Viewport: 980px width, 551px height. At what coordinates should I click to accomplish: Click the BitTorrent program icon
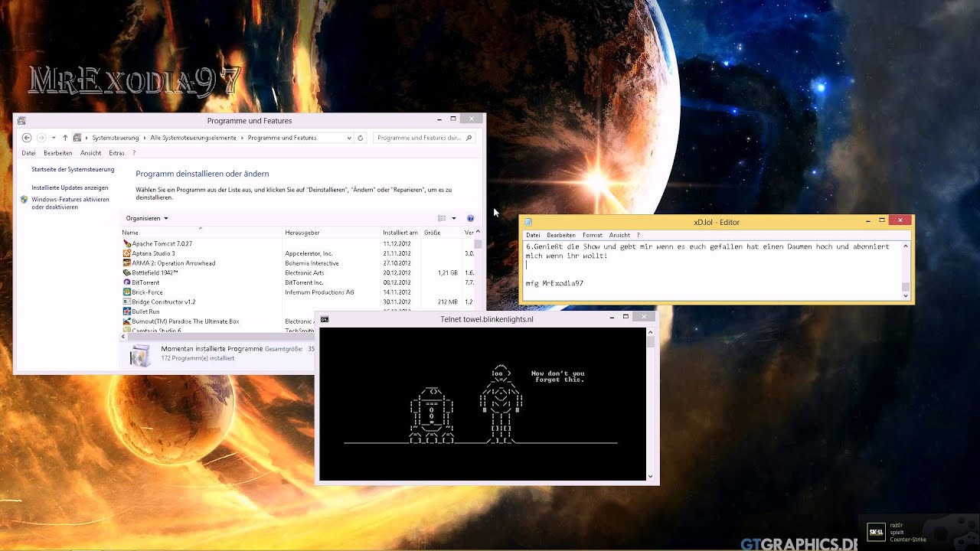point(126,282)
